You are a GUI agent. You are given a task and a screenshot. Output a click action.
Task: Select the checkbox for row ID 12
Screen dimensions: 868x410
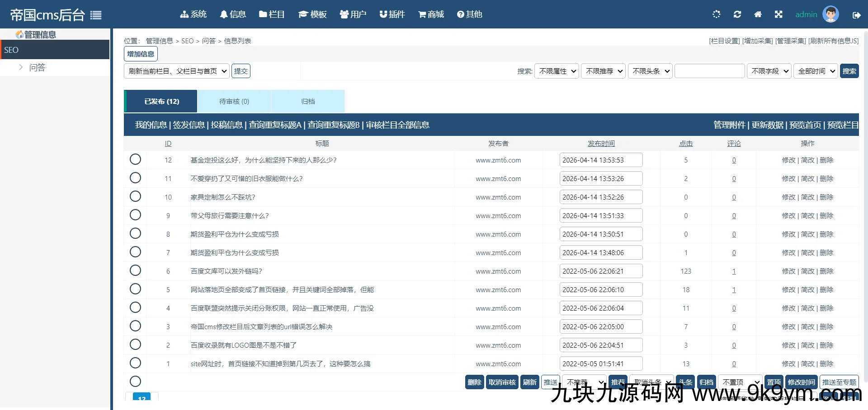tap(135, 159)
